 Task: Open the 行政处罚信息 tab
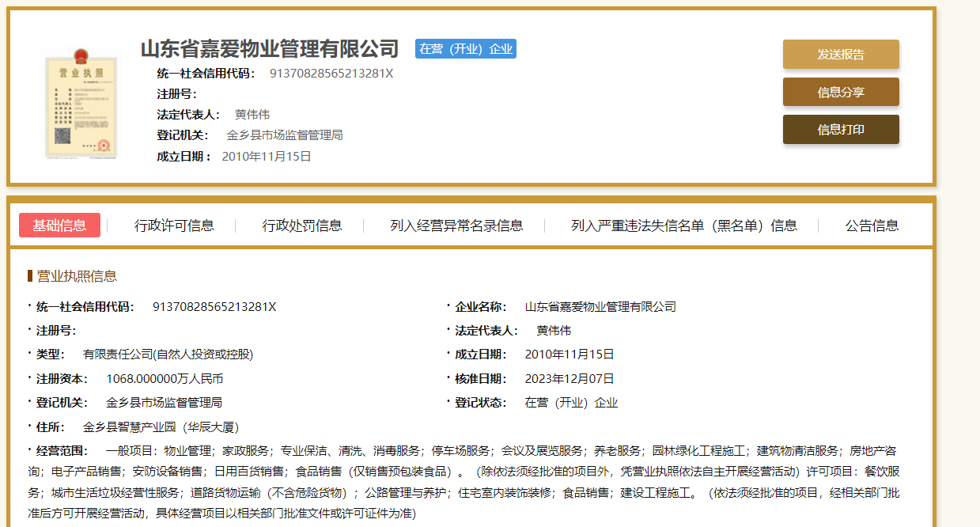click(302, 226)
